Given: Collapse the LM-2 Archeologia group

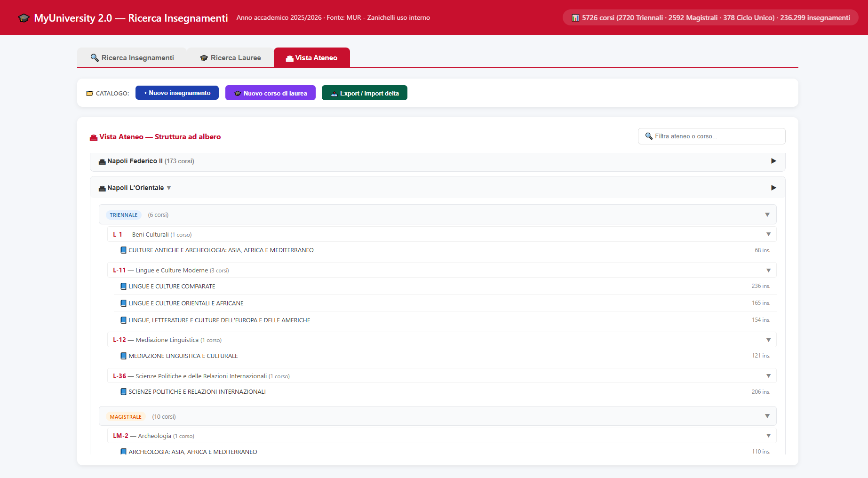Looking at the screenshot, I should click(x=768, y=436).
